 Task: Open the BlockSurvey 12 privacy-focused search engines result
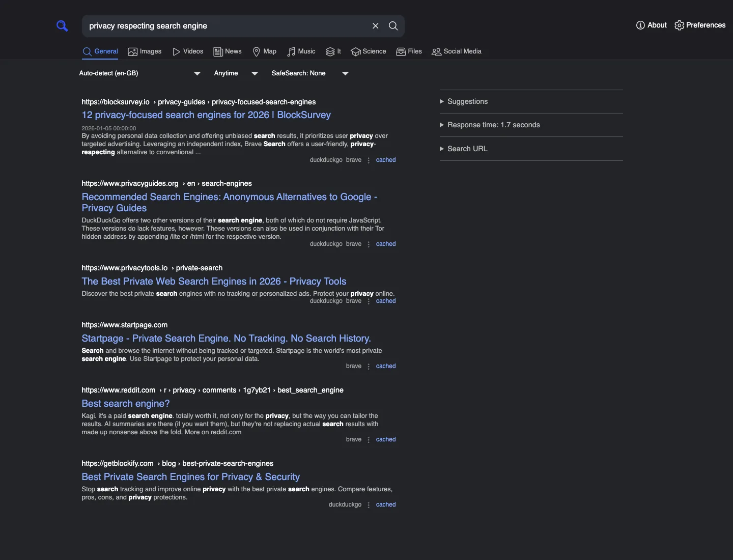click(x=206, y=115)
